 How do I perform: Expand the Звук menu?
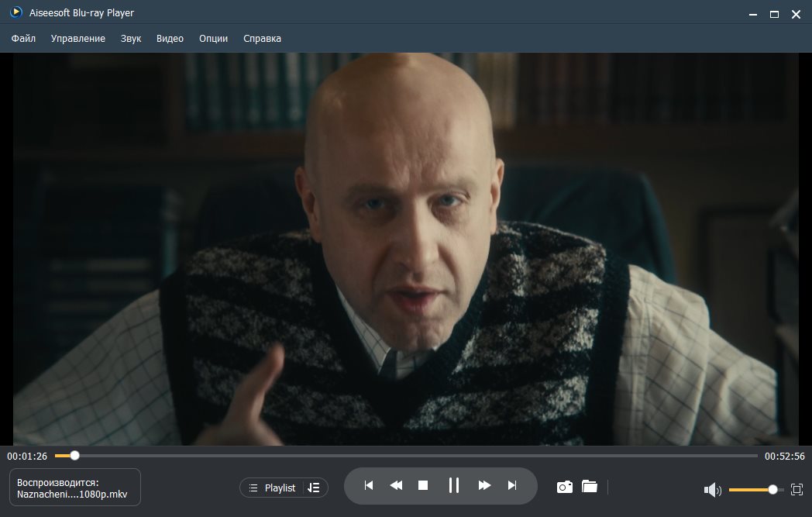(x=131, y=38)
